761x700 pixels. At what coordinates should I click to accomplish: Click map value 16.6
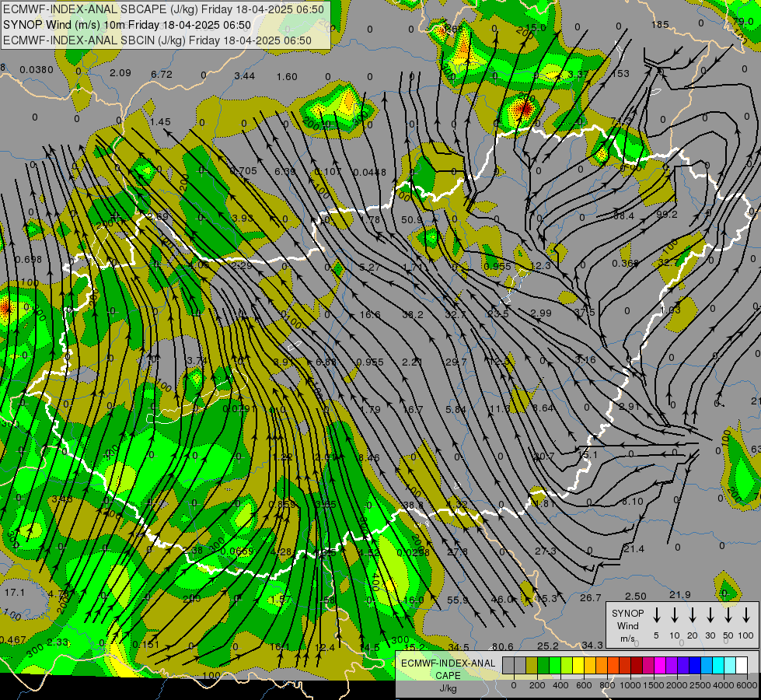370,315
